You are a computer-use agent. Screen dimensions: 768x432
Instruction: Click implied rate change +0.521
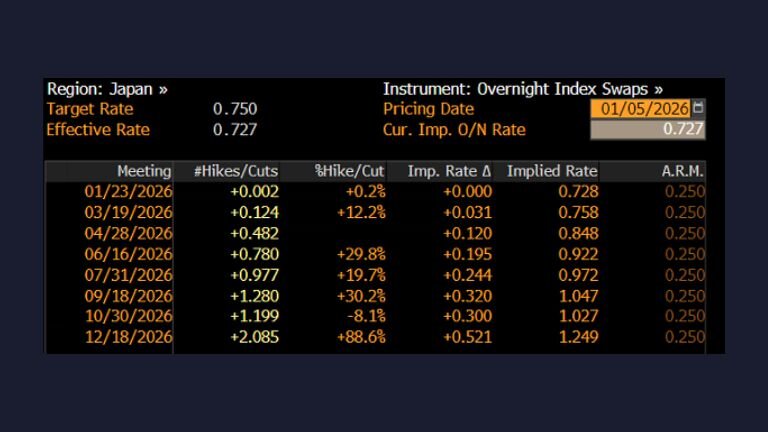pos(468,337)
